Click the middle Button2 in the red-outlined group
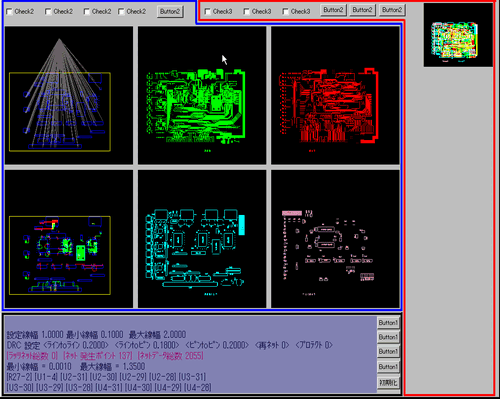This screenshot has width=500, height=399. click(363, 10)
